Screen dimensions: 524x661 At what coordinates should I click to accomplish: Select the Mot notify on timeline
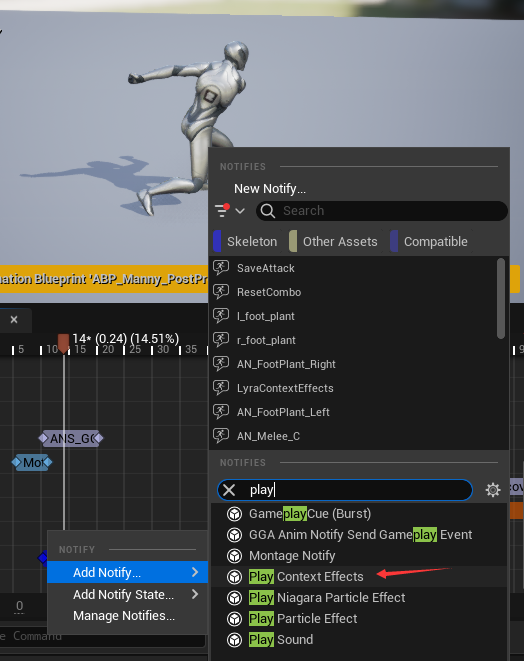[x=32, y=462]
